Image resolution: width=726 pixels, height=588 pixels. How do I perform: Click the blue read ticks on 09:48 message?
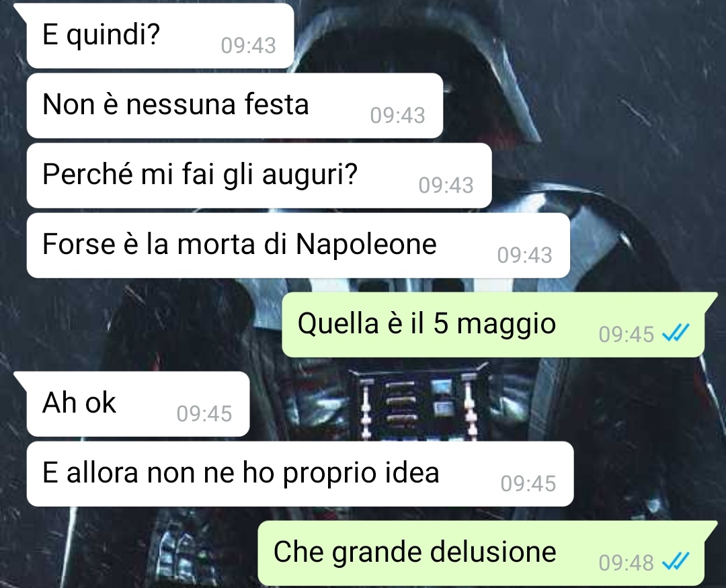[x=676, y=562]
